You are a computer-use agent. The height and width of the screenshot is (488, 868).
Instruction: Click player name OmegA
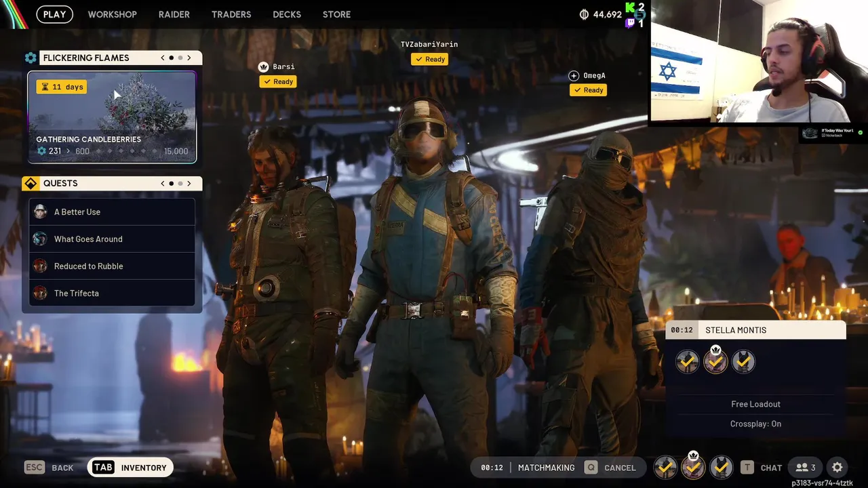click(x=595, y=76)
